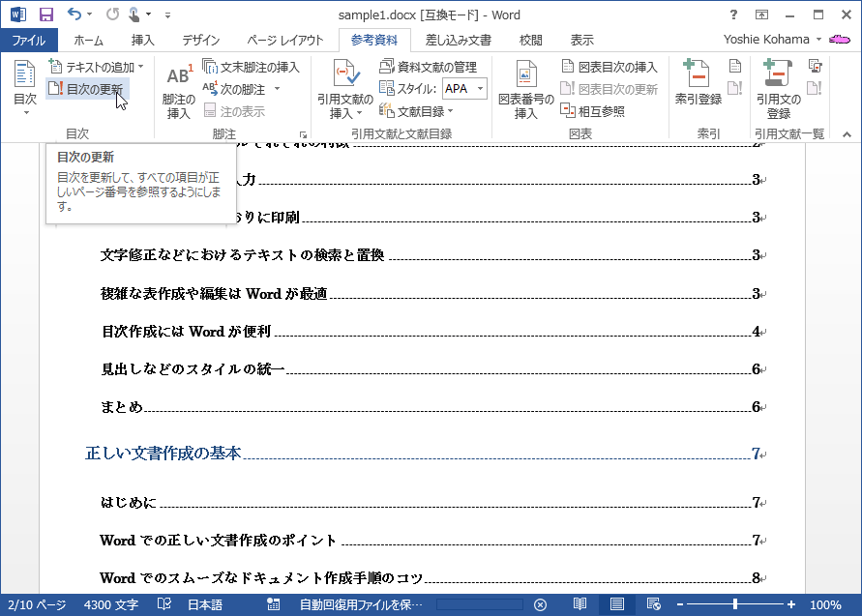Viewport: 862px width, 616px height.
Task: Click 目次の更新 (Update Table)
Action: point(87,89)
